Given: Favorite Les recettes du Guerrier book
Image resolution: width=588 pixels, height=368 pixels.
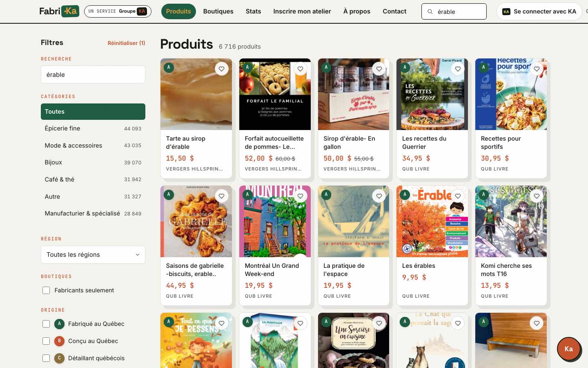Looking at the screenshot, I should coord(458,69).
